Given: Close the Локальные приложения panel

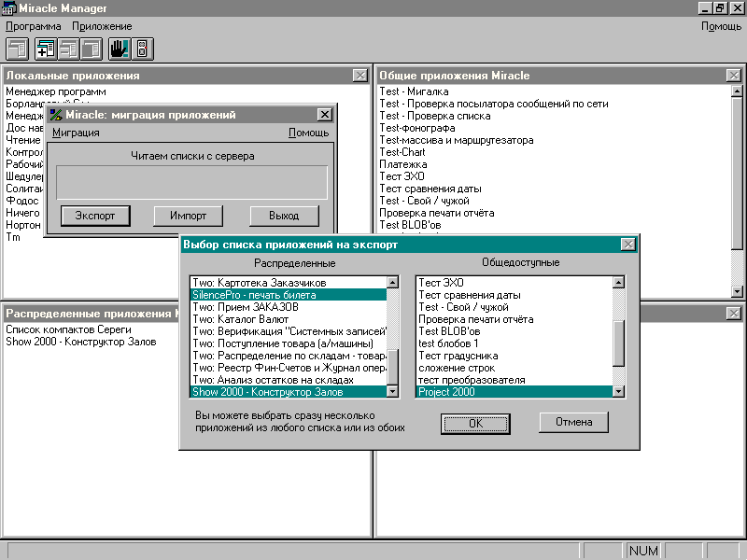Looking at the screenshot, I should (360, 76).
